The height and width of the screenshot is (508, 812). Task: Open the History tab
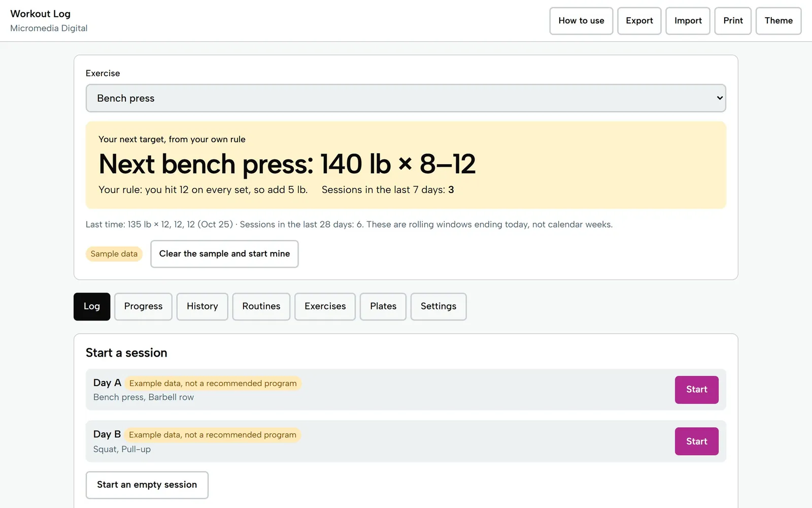[202, 306]
